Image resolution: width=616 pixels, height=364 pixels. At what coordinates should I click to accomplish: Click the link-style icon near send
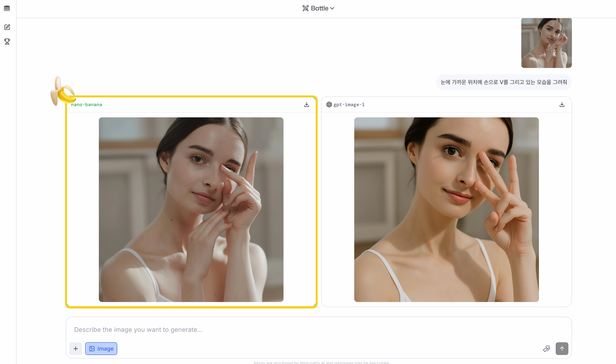pos(546,349)
